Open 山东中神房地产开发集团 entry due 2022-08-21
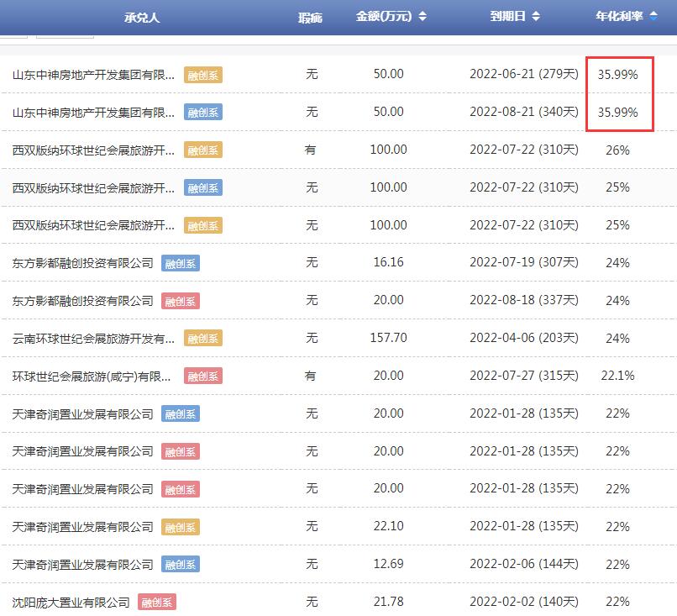Image resolution: width=677 pixels, height=616 pixels. coord(93,113)
